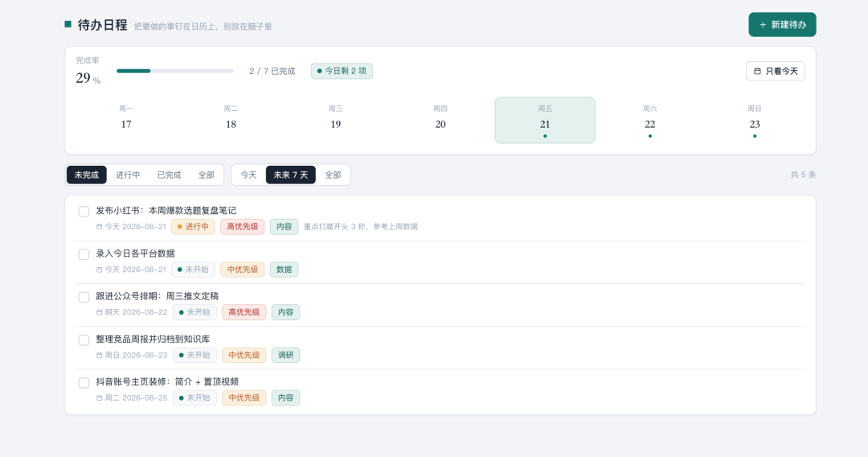Click 未开始 status badge on 录入今日各平台数据
The width and height of the screenshot is (868, 457).
tap(193, 270)
